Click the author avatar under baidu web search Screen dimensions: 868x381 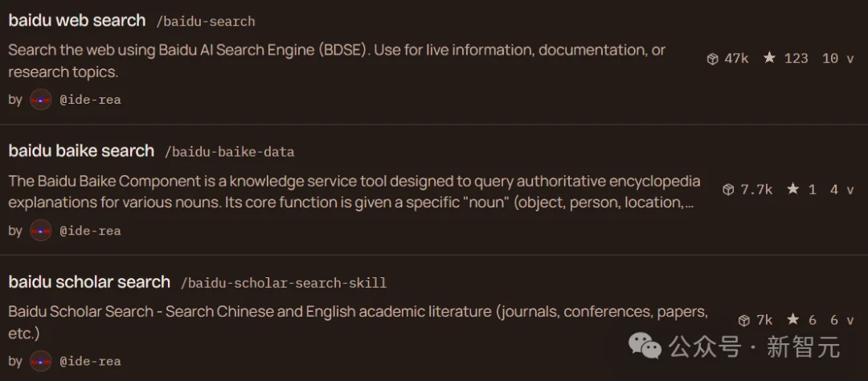[41, 100]
